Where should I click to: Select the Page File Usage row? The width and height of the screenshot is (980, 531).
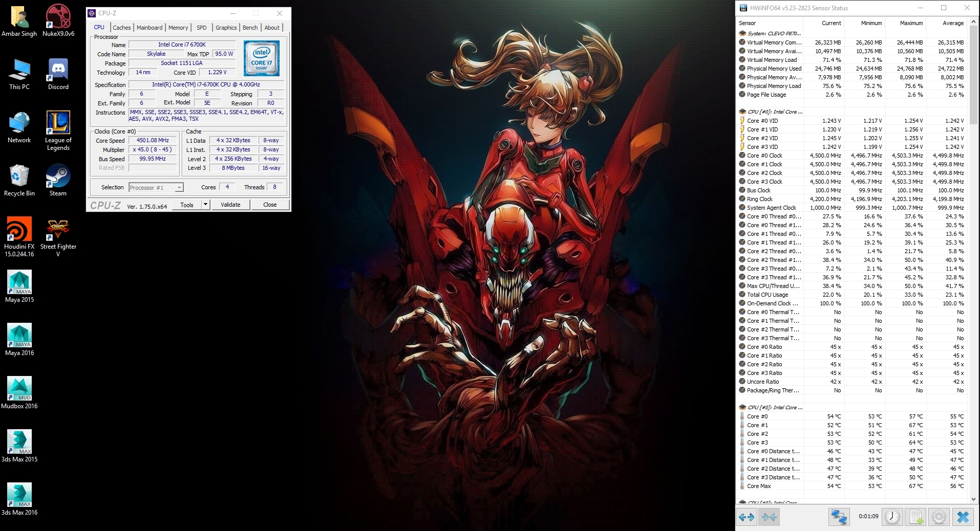point(852,95)
